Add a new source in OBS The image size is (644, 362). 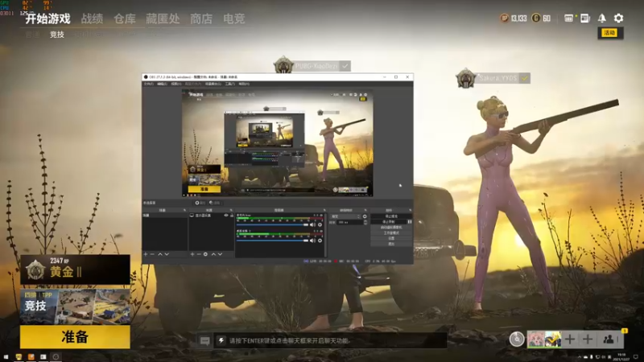(192, 254)
